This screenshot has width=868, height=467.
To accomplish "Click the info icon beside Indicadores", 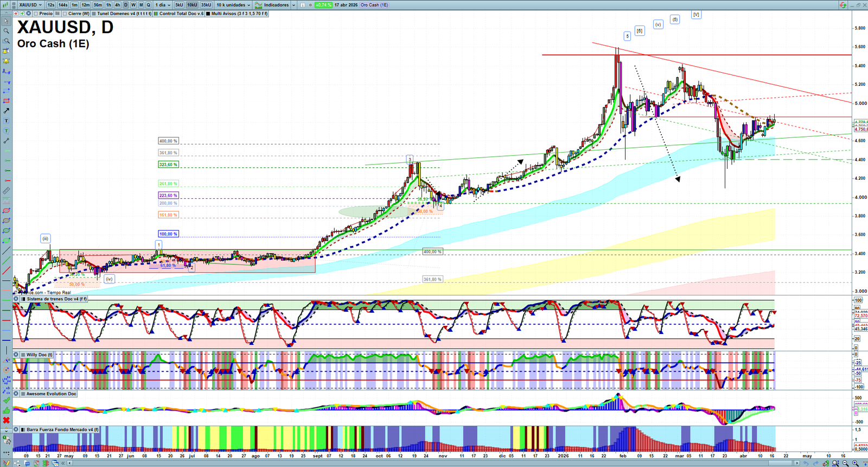I will point(303,5).
